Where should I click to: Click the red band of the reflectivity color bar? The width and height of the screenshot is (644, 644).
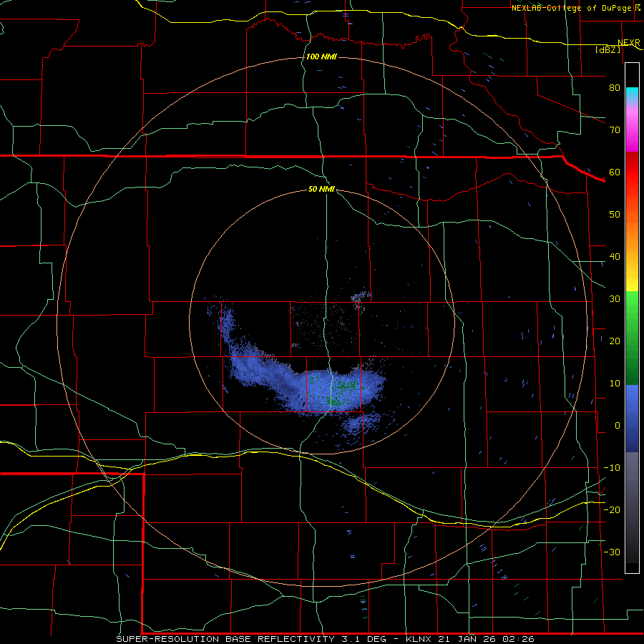632,172
